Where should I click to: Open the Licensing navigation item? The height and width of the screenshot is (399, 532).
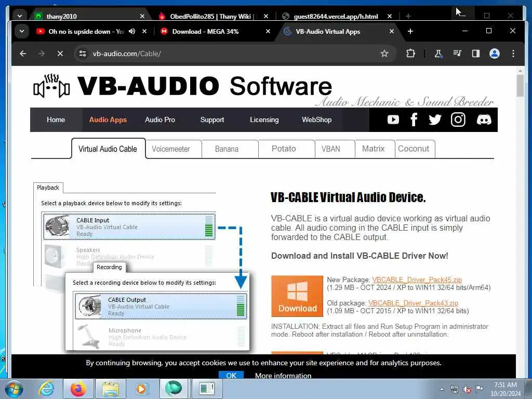pos(264,119)
